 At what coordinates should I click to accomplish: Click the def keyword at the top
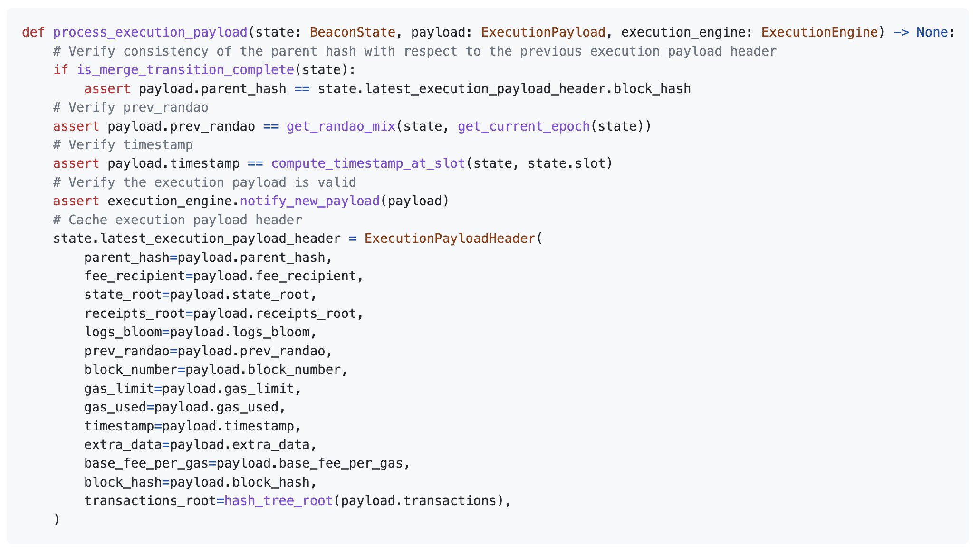(34, 32)
